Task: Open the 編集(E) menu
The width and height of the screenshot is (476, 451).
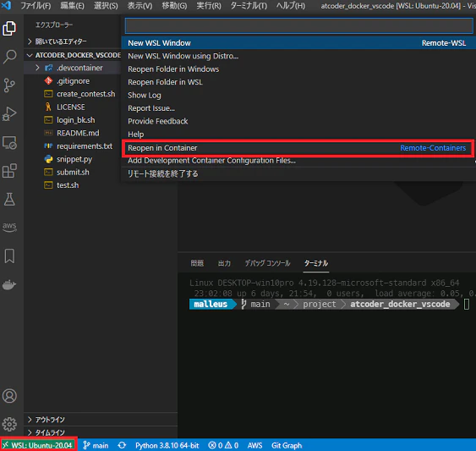Action: (72, 5)
